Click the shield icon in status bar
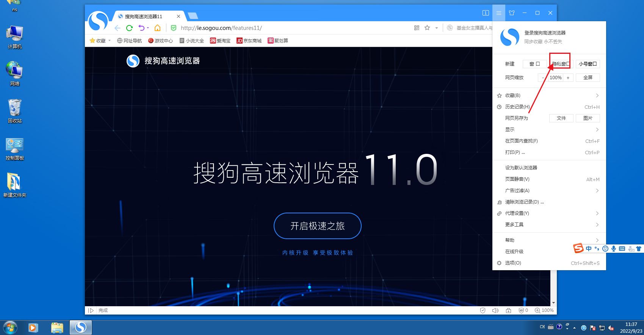Image resolution: width=644 pixels, height=335 pixels. tap(483, 310)
